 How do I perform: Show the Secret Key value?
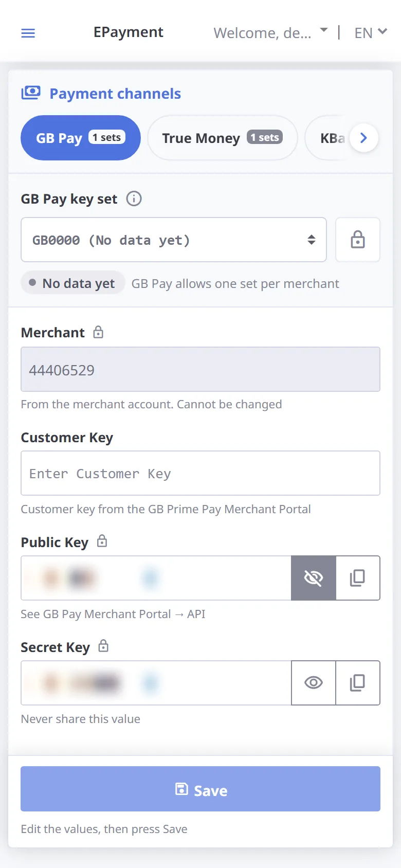[314, 683]
